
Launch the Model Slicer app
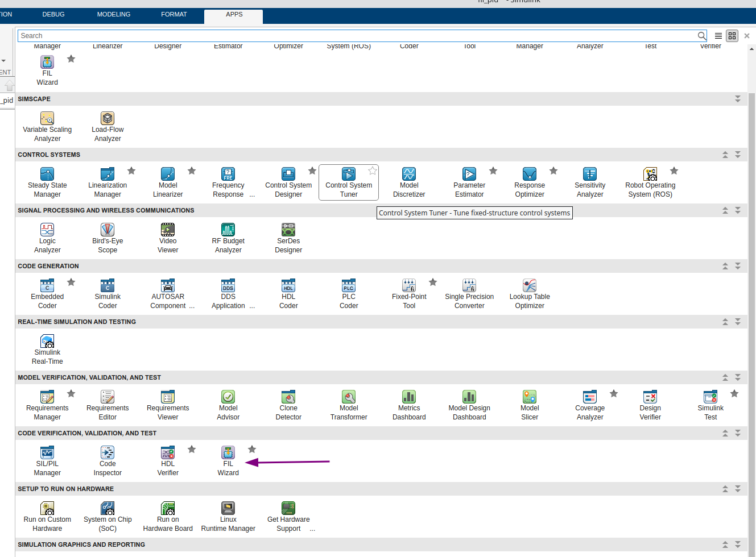(x=530, y=405)
